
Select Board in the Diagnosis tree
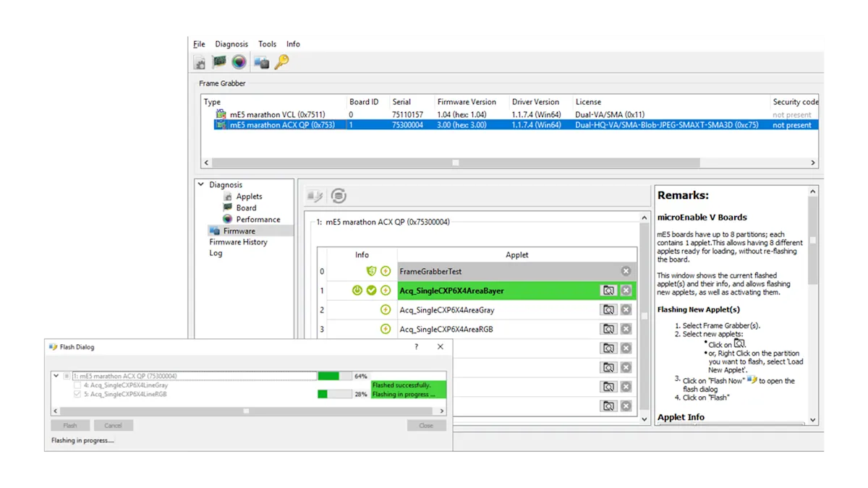tap(246, 207)
